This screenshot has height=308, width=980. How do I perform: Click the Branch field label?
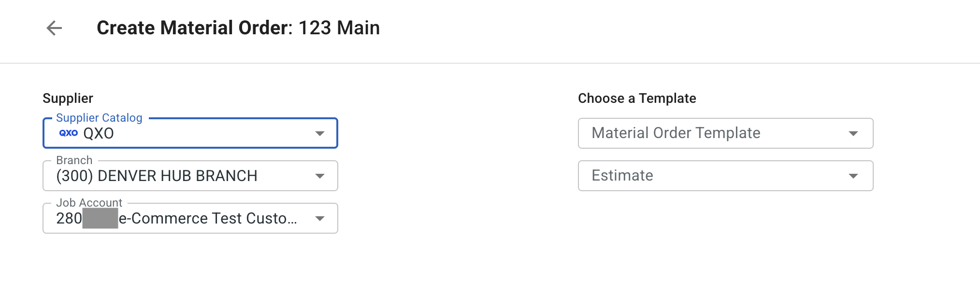[x=74, y=160]
